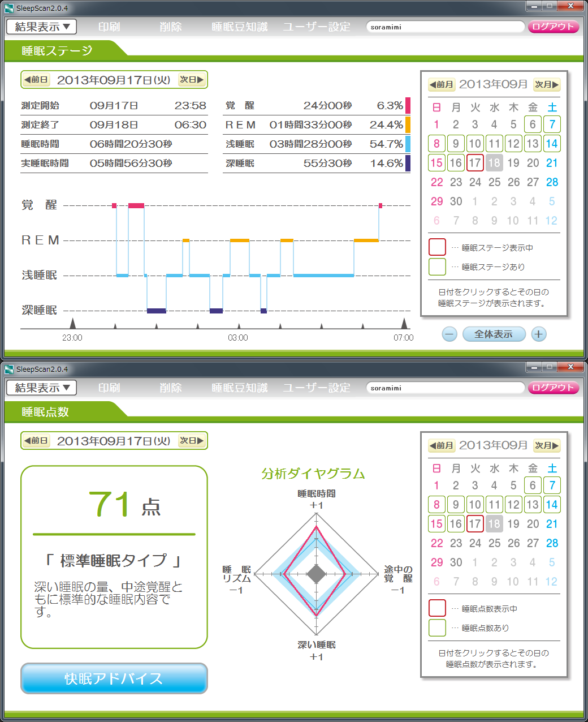Click the pink awake color bar
This screenshot has width=588, height=722.
click(x=408, y=106)
